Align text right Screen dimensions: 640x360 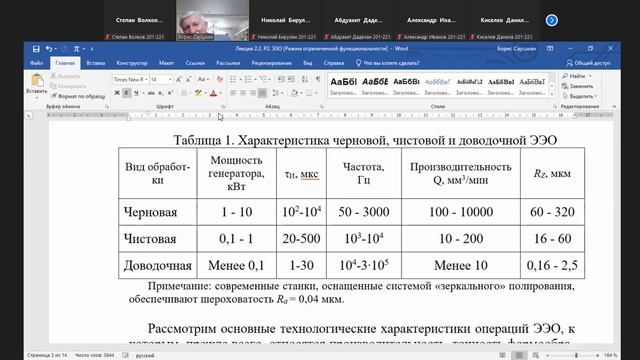point(253,93)
